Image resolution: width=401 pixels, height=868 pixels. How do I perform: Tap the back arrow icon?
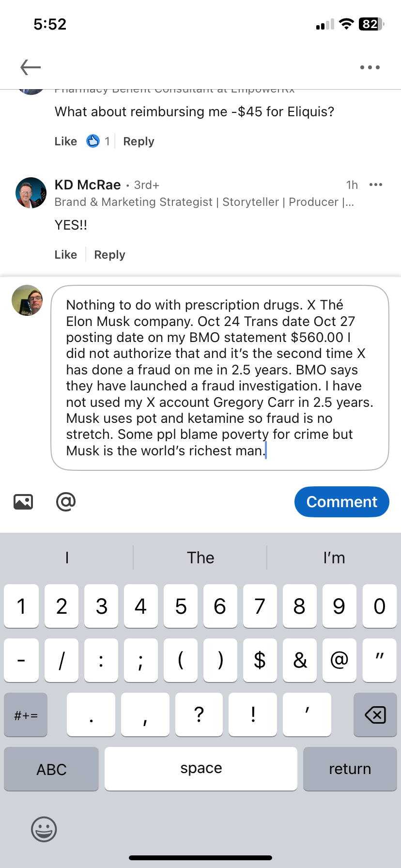coord(31,67)
